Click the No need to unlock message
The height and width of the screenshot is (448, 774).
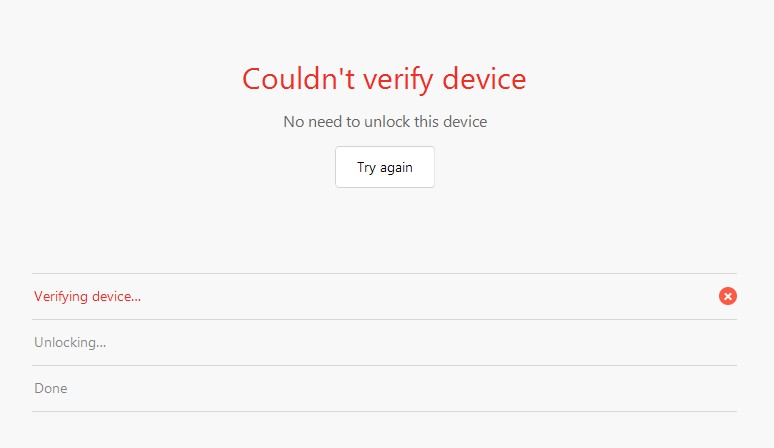tap(385, 122)
